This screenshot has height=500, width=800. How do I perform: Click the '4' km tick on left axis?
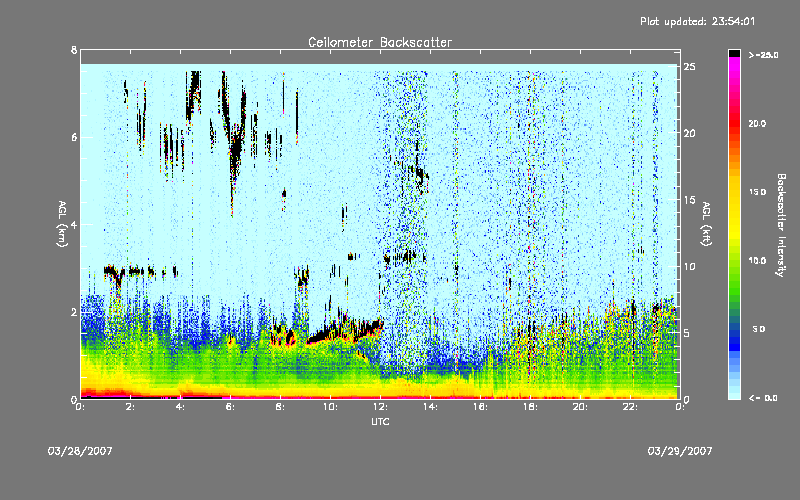click(74, 224)
